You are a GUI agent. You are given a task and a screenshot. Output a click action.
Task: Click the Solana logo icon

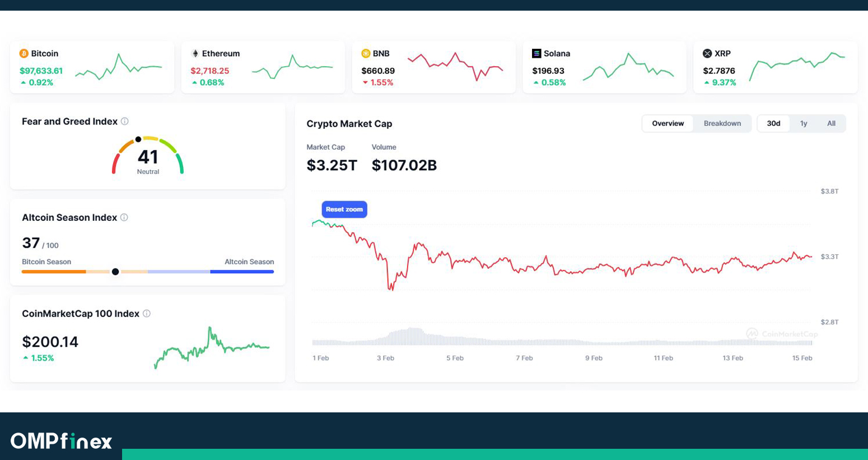[536, 54]
